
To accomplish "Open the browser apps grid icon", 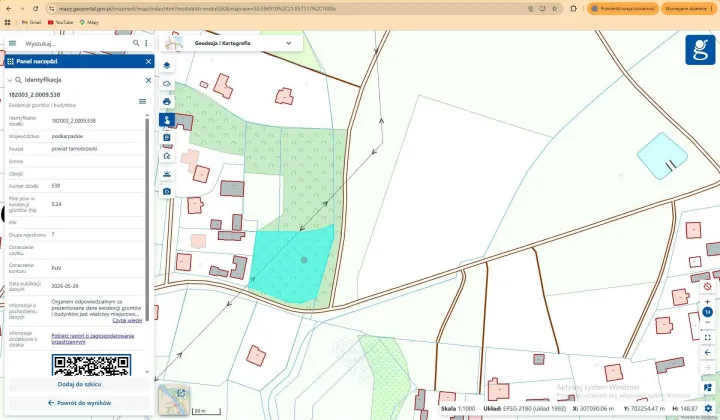I will (x=7, y=22).
